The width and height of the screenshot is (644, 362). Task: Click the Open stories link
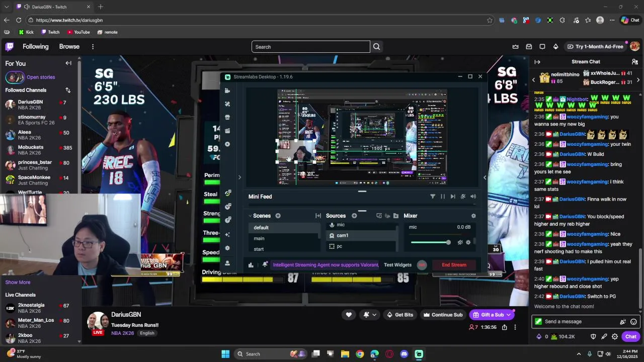click(41, 77)
